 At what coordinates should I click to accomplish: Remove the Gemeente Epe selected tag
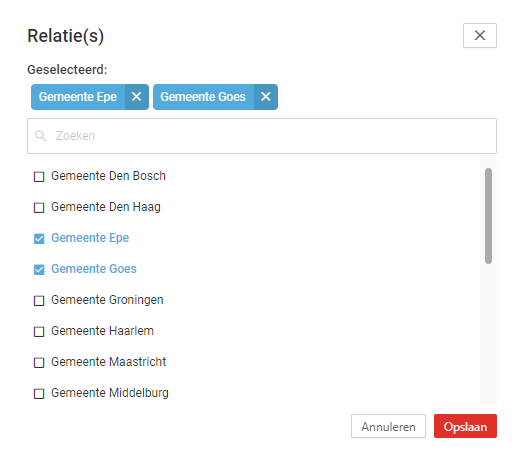pyautogui.click(x=137, y=97)
